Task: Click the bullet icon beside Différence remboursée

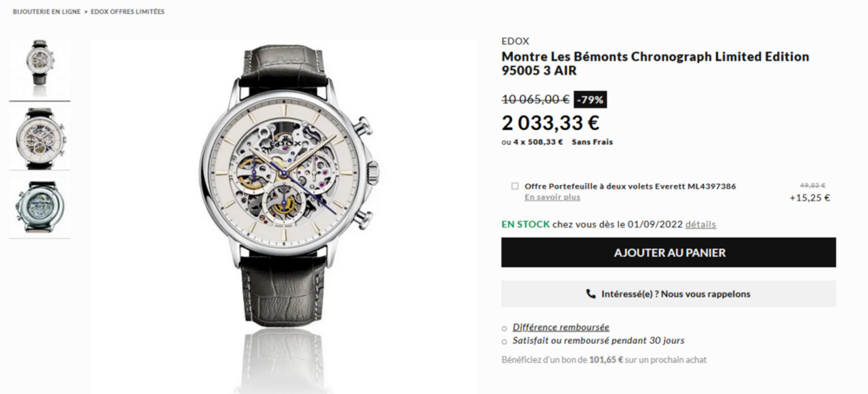Action: tap(504, 328)
